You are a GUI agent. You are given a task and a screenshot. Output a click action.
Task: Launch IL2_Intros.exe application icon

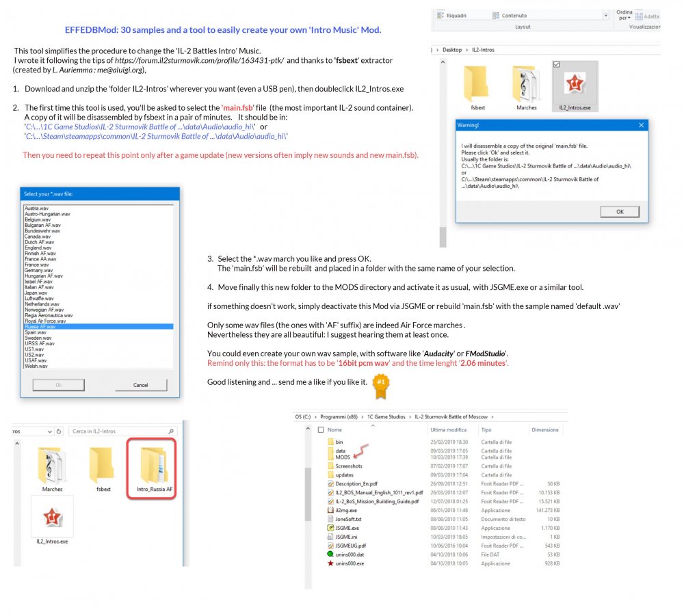pyautogui.click(x=577, y=82)
